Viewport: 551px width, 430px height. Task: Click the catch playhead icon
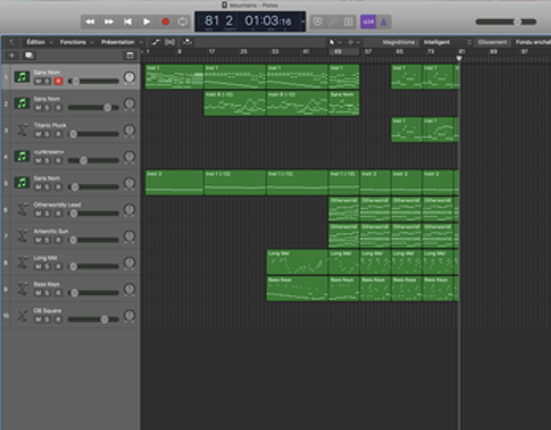pyautogui.click(x=187, y=42)
